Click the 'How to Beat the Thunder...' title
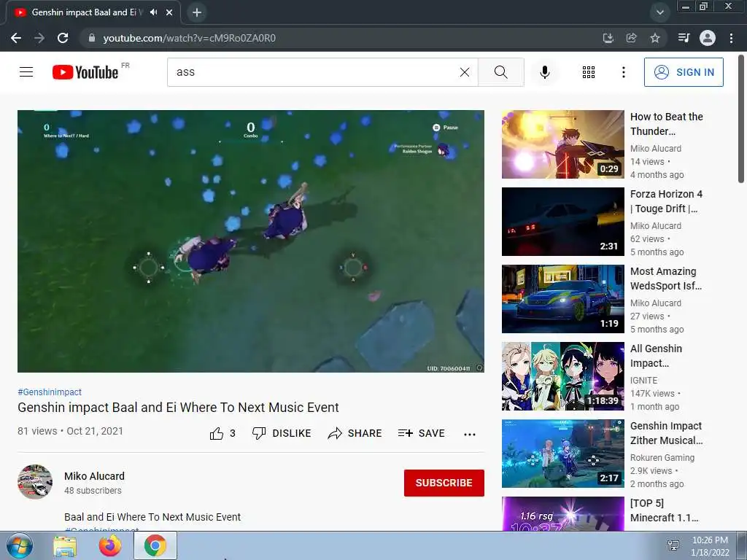747x560 pixels. 667,124
